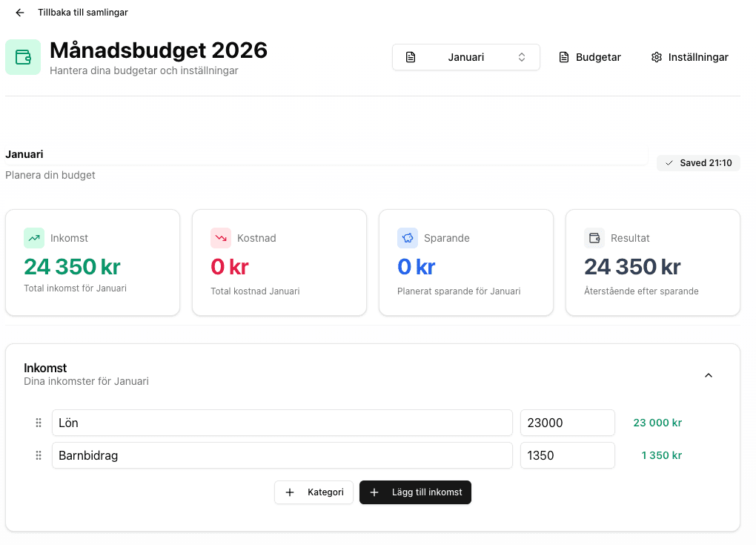Click the document icon in the month selector
This screenshot has width=756, height=545.
(x=411, y=56)
